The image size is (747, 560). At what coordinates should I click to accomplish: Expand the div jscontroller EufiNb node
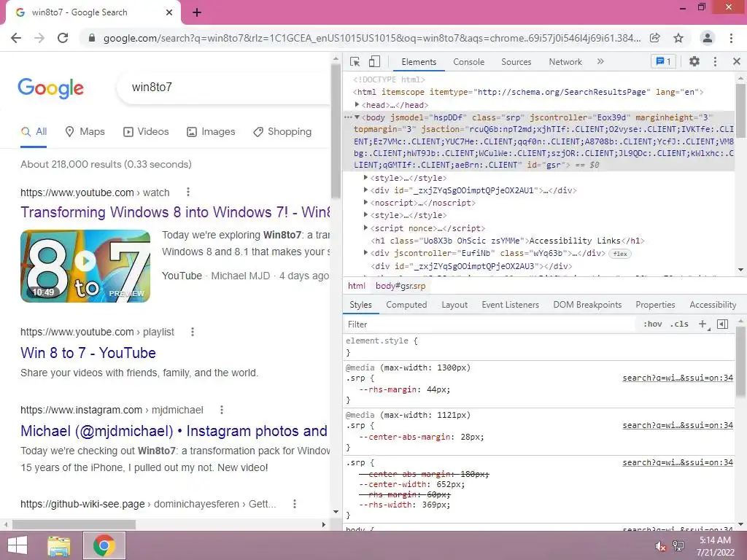point(365,252)
